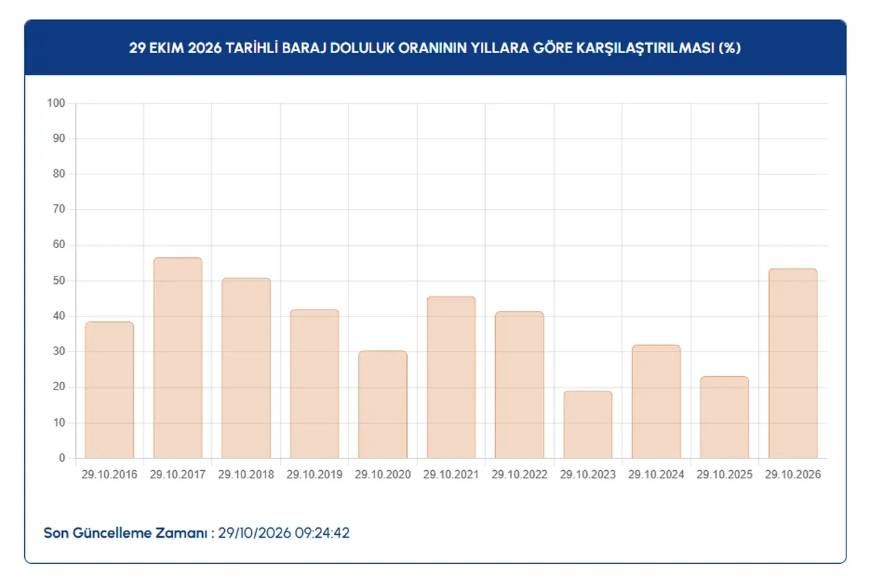Click the y-axis value 90
The width and height of the screenshot is (883, 588).
point(59,139)
